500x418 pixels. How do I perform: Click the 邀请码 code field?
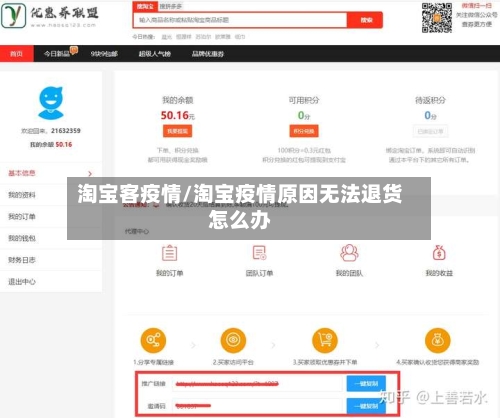[257, 406]
